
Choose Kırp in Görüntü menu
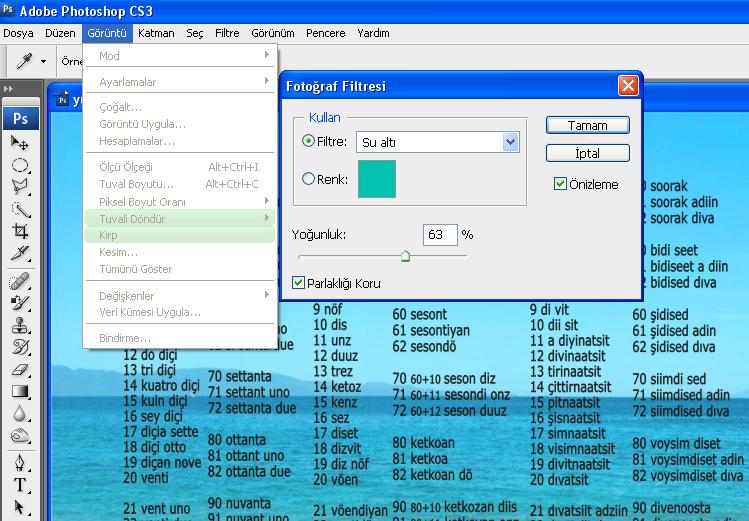[180, 235]
